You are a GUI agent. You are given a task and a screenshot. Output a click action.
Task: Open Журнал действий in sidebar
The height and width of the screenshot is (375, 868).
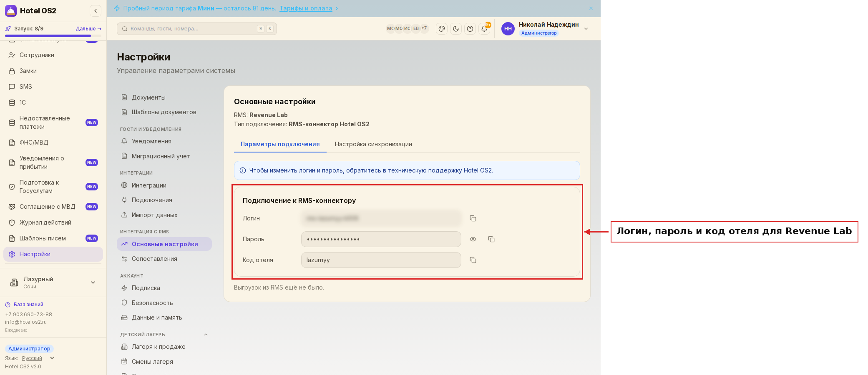point(53,222)
